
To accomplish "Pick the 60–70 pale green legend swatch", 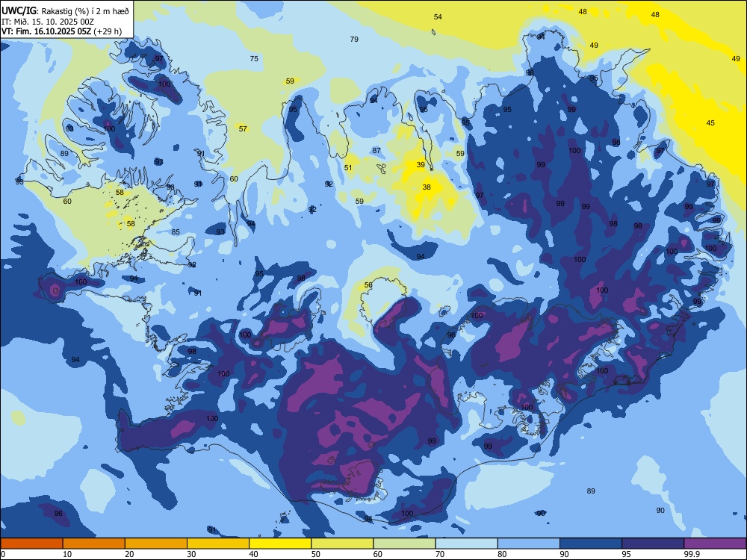I will [x=404, y=544].
